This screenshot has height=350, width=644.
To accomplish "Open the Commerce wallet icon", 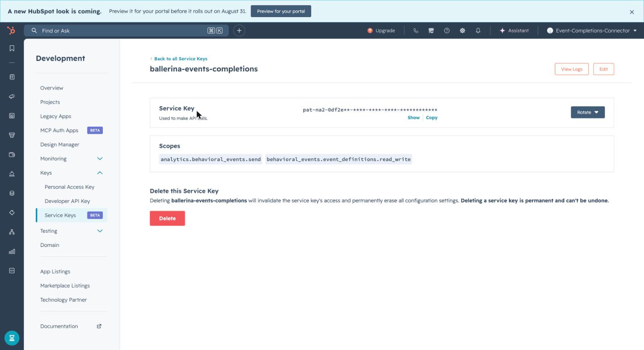I will pos(12,154).
